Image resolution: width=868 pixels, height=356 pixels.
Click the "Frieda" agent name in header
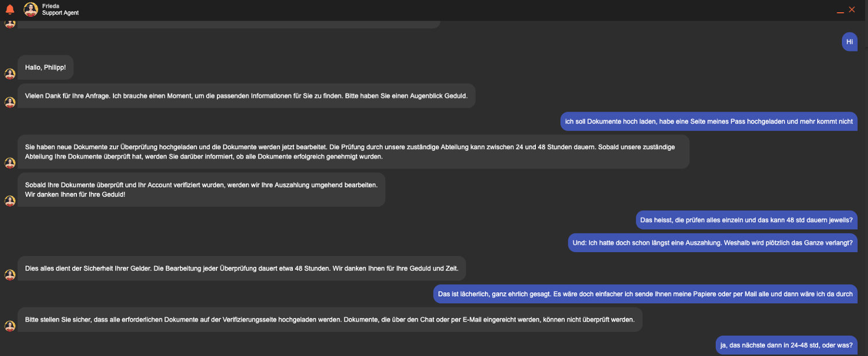coord(50,6)
